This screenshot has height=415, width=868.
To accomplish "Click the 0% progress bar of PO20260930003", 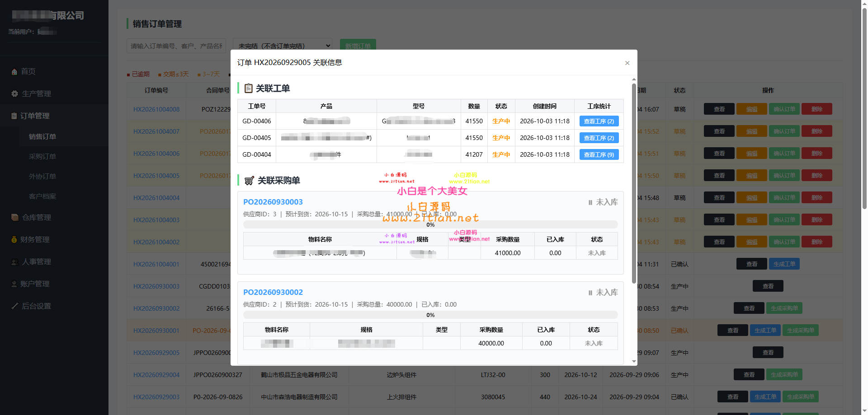I will (x=430, y=224).
